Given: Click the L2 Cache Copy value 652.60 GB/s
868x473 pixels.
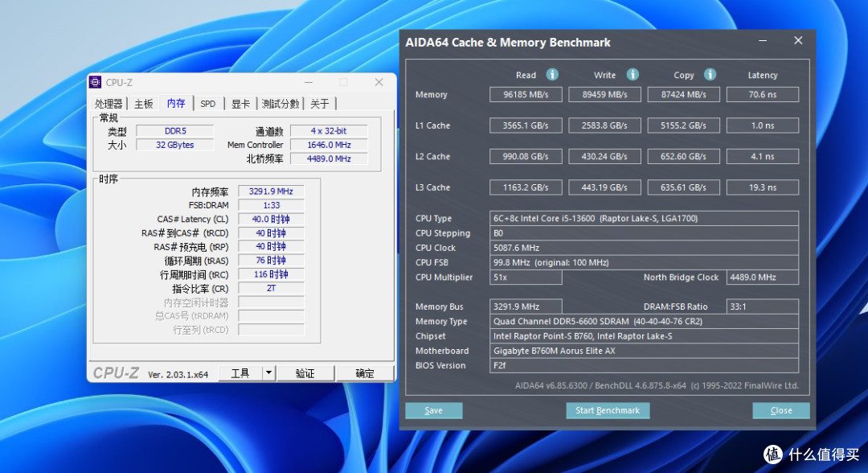Looking at the screenshot, I should pyautogui.click(x=684, y=157).
